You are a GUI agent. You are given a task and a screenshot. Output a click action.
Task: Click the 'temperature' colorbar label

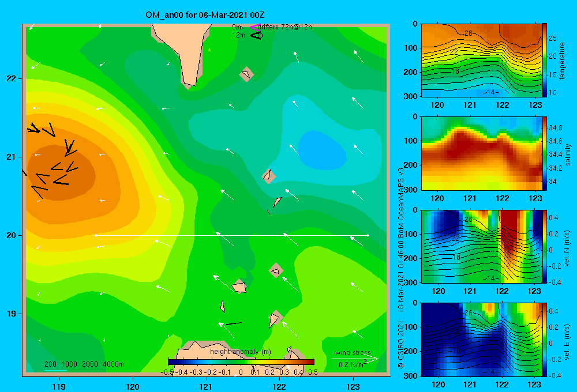[x=562, y=61]
